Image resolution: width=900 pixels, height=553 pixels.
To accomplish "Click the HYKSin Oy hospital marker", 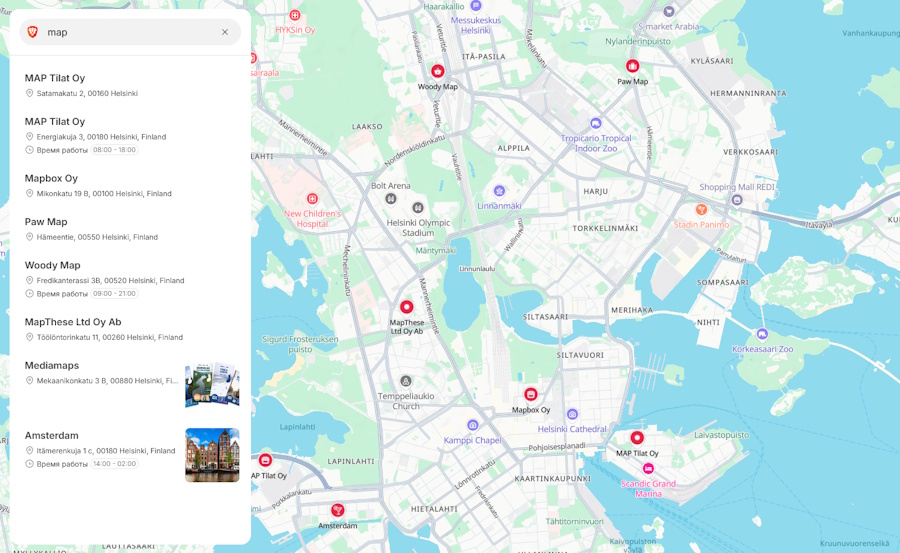I will [295, 15].
